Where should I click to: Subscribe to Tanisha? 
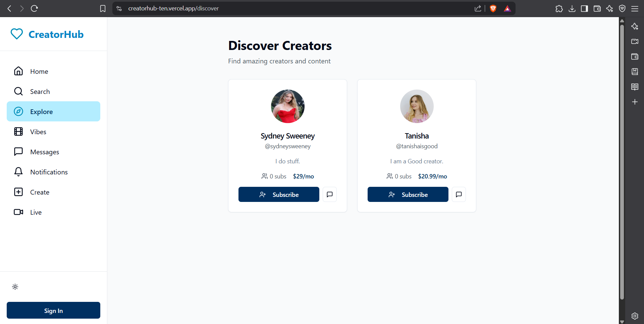coord(408,194)
